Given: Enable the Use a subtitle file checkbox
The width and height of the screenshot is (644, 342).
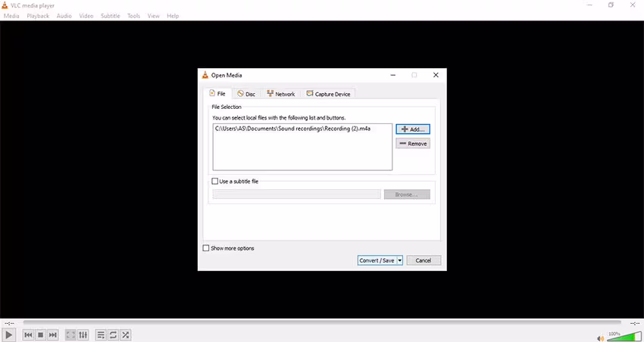Looking at the screenshot, I should pyautogui.click(x=215, y=181).
